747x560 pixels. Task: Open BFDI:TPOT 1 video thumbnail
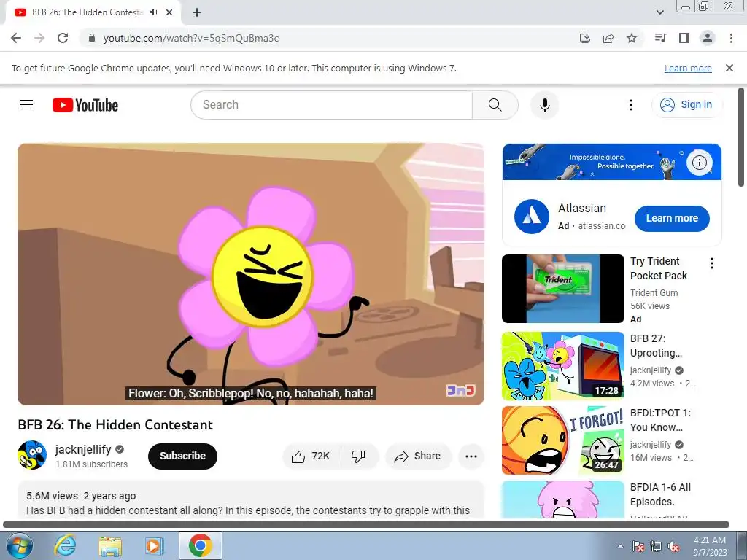562,440
